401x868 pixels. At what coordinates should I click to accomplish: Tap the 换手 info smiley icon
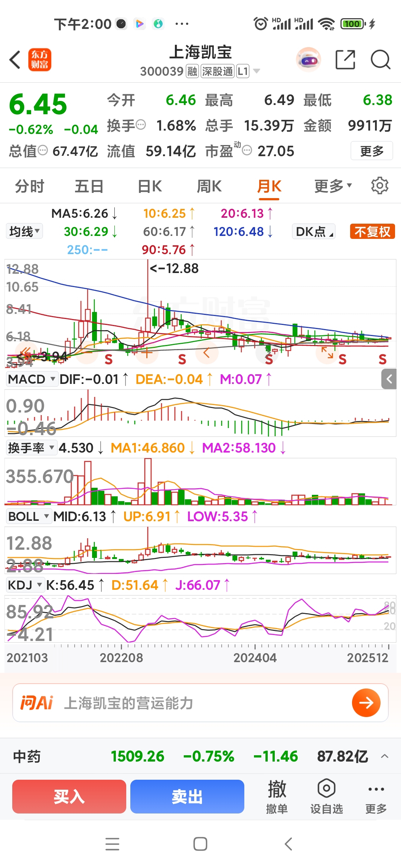141,125
